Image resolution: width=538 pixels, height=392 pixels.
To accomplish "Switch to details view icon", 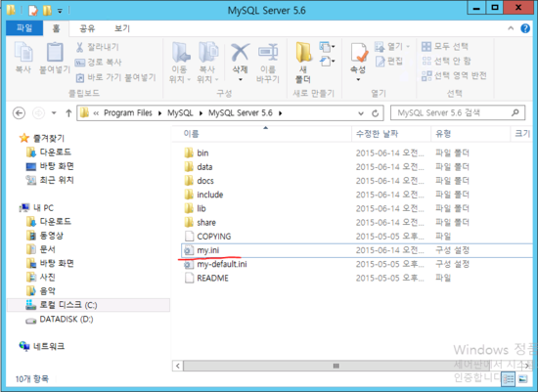I will click(x=509, y=379).
